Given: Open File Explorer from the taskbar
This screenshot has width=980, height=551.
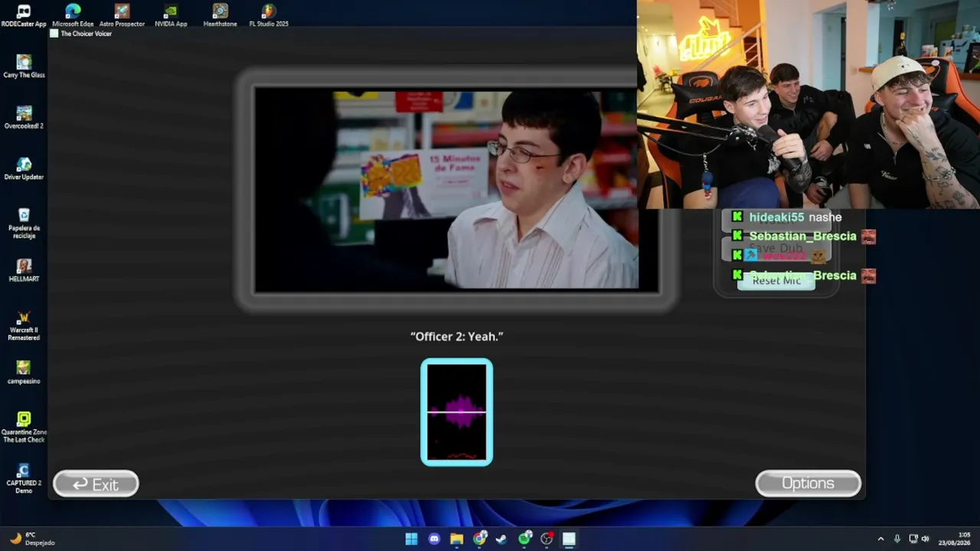Looking at the screenshot, I should tap(456, 539).
